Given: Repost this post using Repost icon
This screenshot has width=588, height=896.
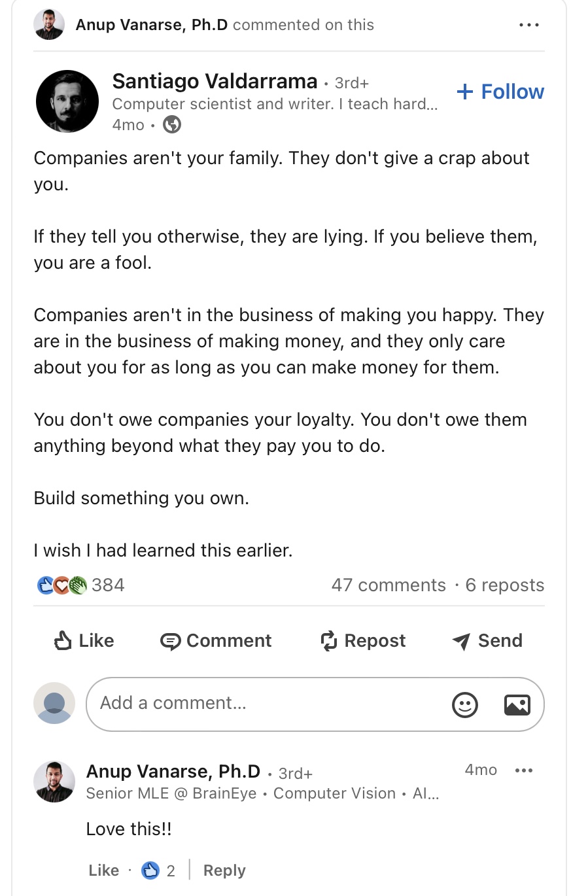Looking at the screenshot, I should point(329,641).
